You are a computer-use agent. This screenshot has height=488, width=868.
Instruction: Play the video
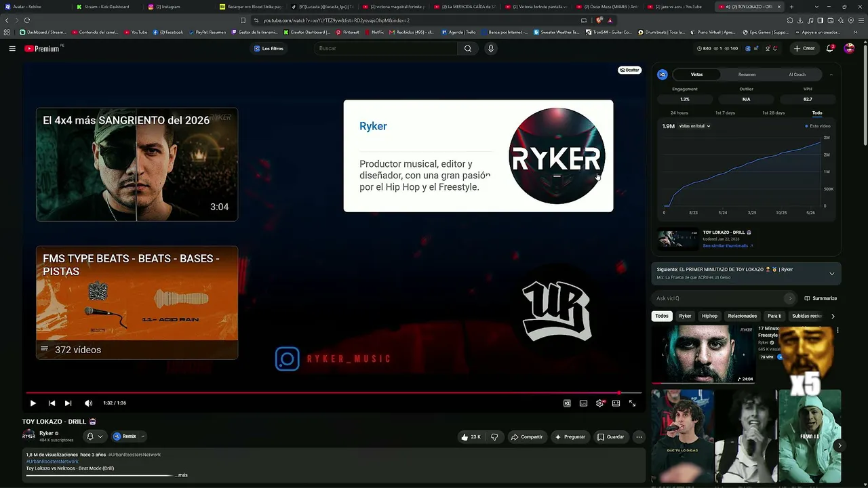tap(33, 403)
